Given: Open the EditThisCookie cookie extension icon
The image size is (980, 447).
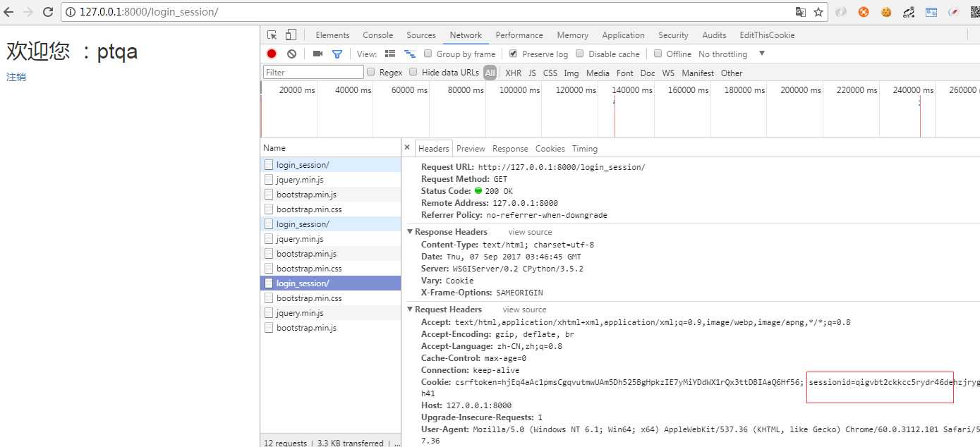Looking at the screenshot, I should (x=886, y=12).
